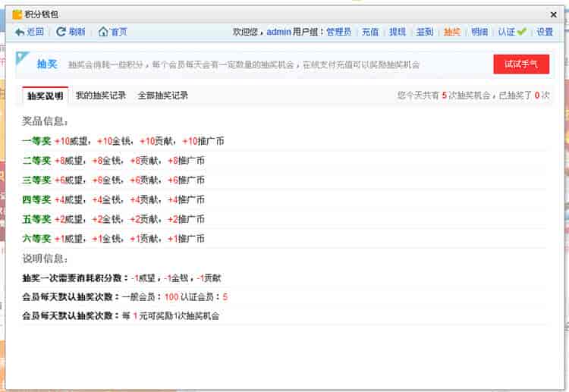The image size is (569, 392).
Task: Click the 管理员 user group link
Action: click(338, 32)
